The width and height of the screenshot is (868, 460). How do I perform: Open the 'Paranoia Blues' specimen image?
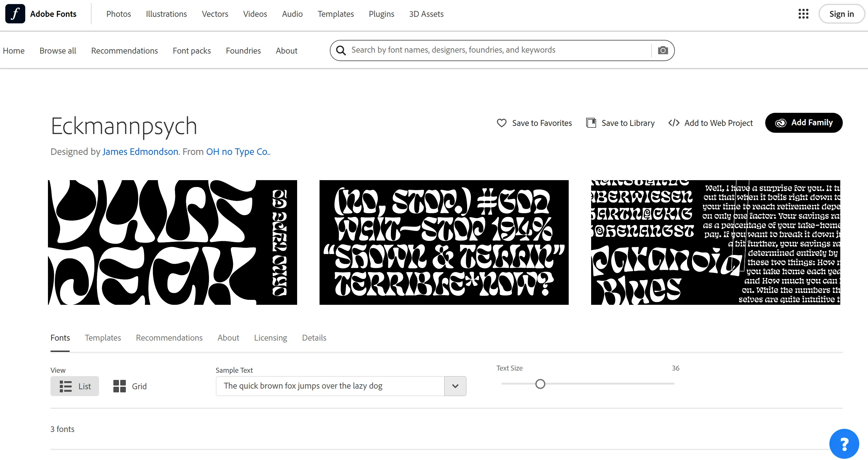pyautogui.click(x=716, y=242)
